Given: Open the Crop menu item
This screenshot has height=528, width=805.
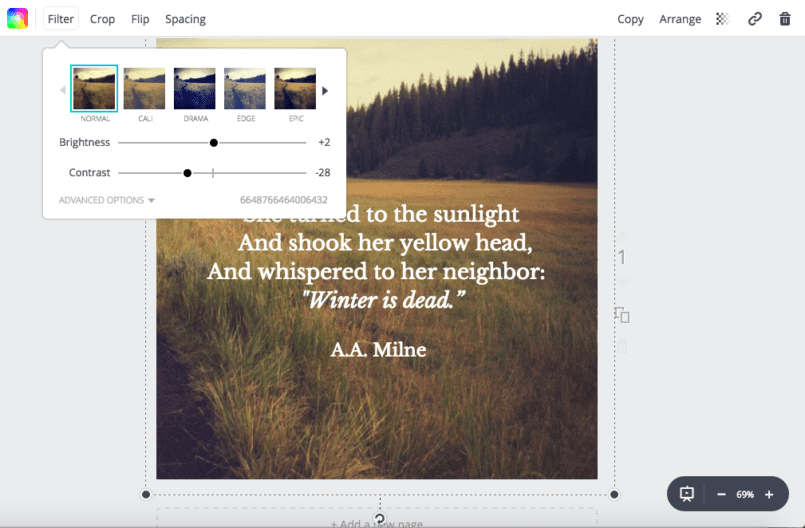Looking at the screenshot, I should point(102,19).
